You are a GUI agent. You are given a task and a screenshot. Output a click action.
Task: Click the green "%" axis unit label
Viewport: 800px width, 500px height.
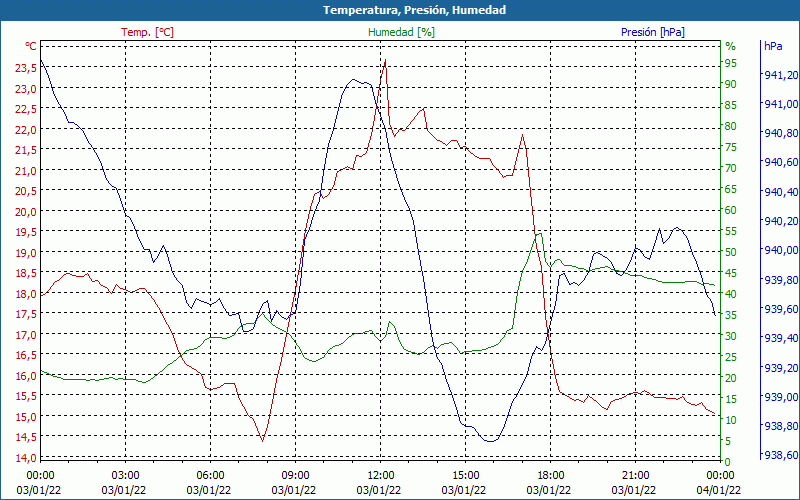point(731,46)
